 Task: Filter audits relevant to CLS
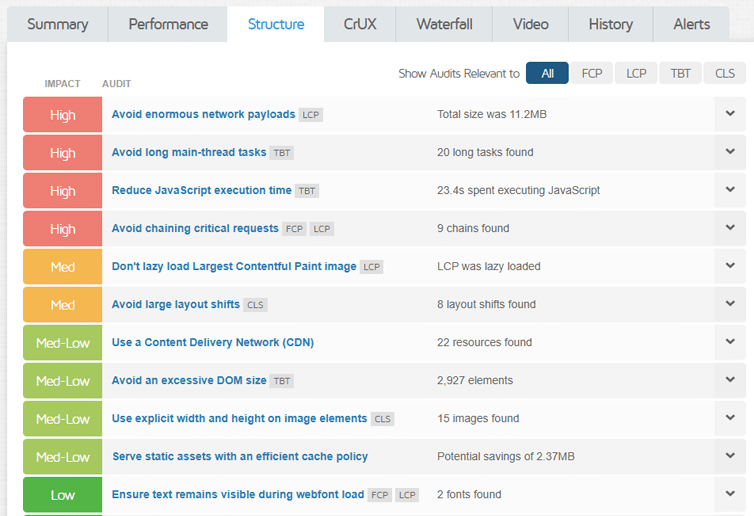point(725,73)
